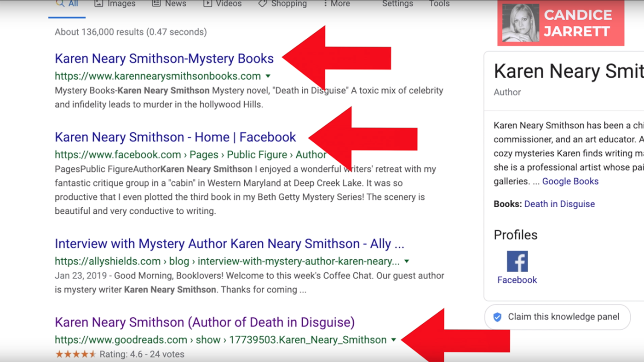Click the magnifier icon on All tab
The image size is (644, 362).
coord(60,3)
